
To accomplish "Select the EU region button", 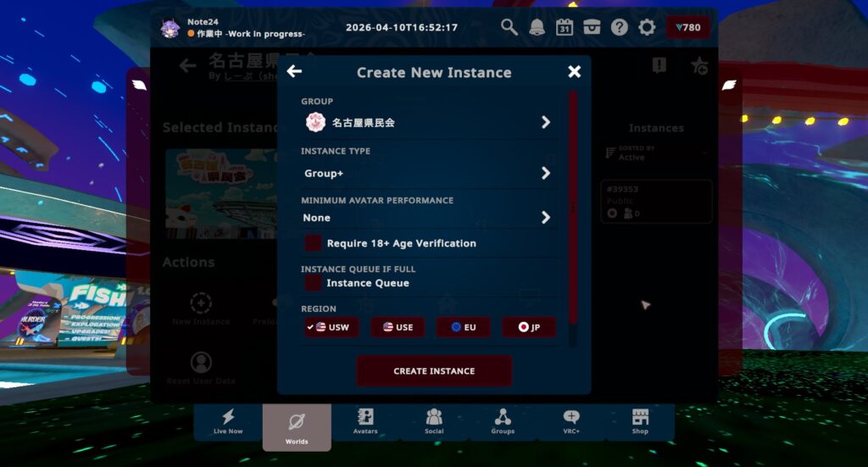I will [463, 327].
